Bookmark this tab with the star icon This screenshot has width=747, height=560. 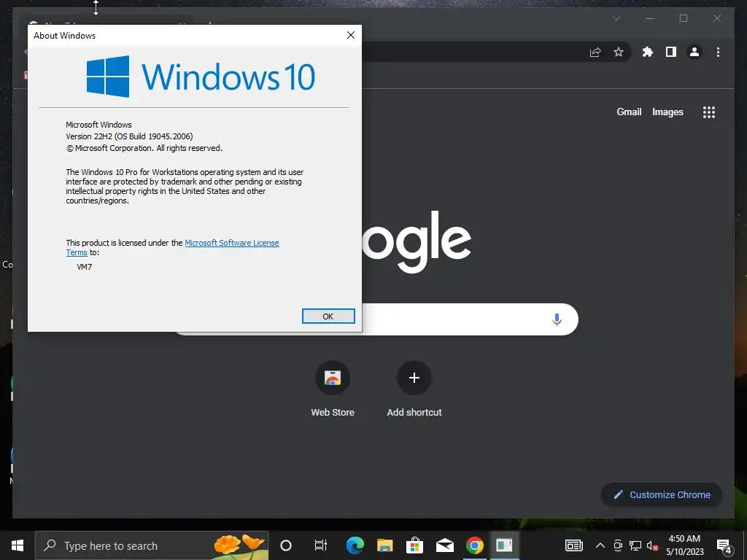tap(619, 52)
